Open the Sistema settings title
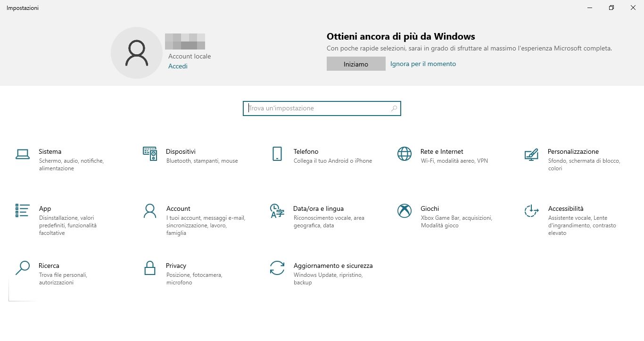Image resolution: width=644 pixels, height=341 pixels. pos(50,151)
